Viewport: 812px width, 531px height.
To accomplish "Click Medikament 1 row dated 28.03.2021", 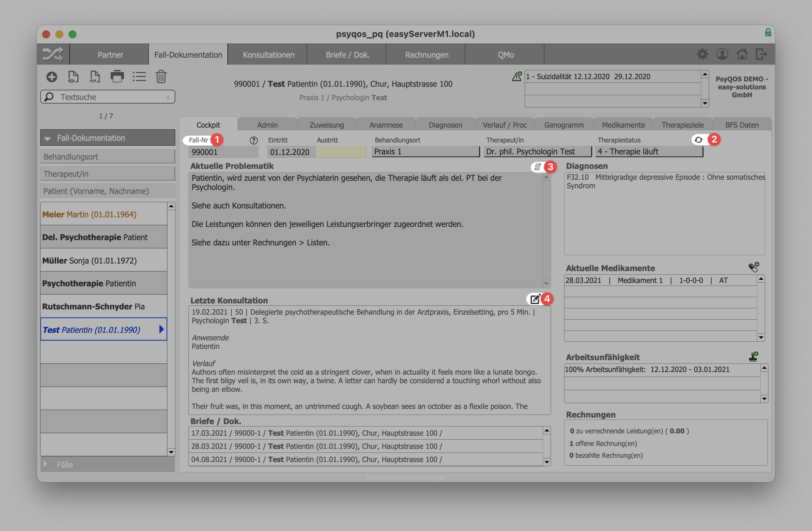I will [660, 280].
